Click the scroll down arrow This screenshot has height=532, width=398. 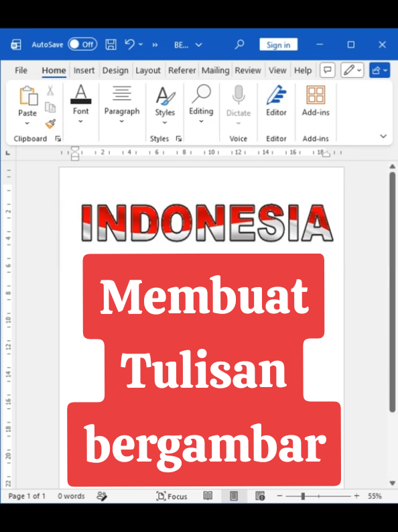(x=392, y=483)
